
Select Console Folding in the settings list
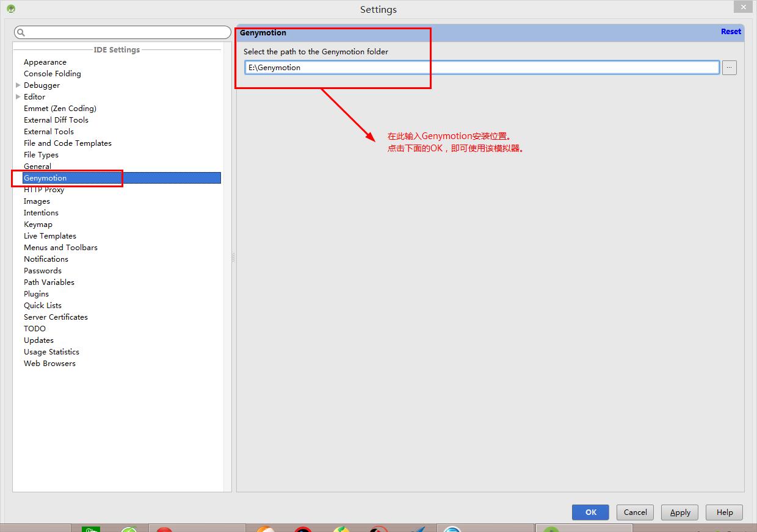(53, 74)
